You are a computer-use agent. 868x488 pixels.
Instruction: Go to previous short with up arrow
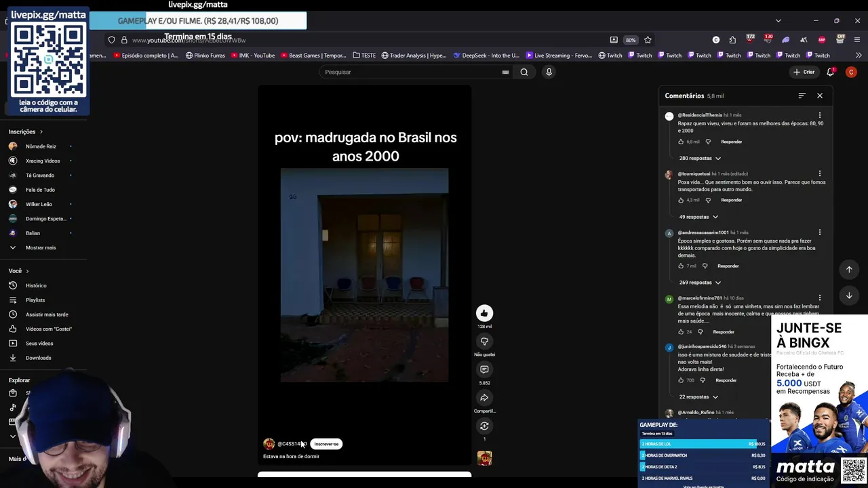(x=849, y=270)
